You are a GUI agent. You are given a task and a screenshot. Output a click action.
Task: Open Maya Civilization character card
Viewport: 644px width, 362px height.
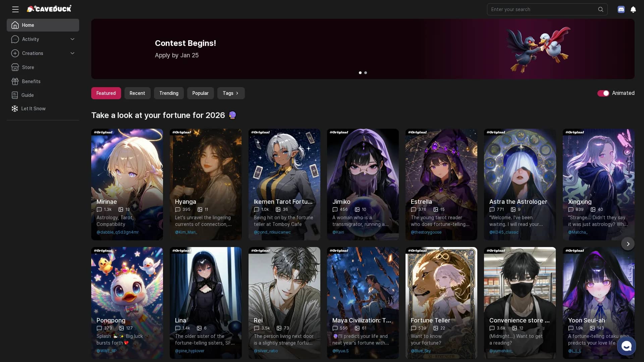[x=363, y=303]
